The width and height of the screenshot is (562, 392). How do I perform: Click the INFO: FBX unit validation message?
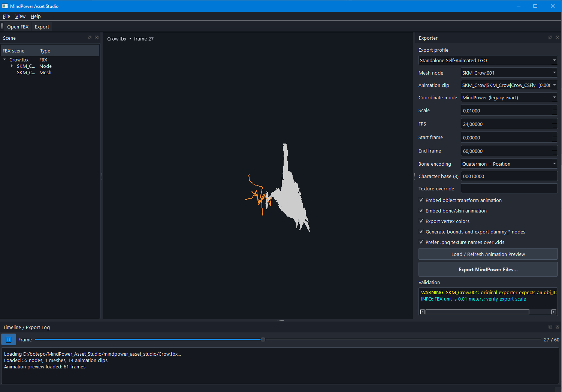473,299
